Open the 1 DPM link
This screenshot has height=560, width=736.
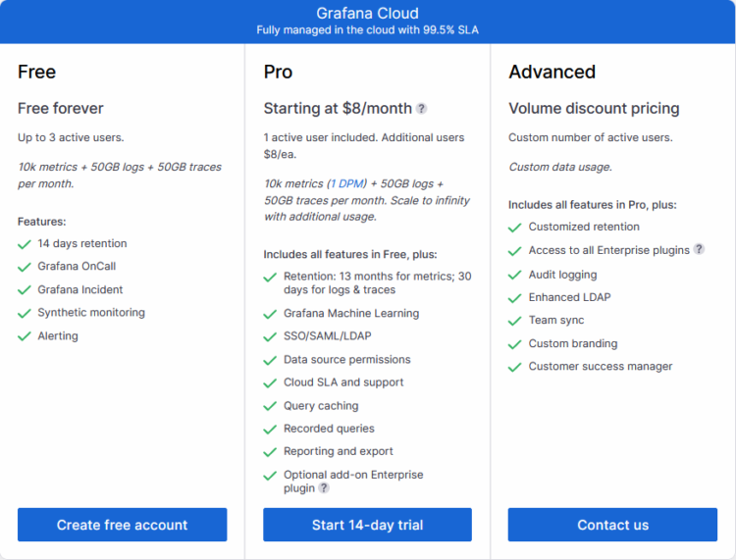tap(346, 183)
